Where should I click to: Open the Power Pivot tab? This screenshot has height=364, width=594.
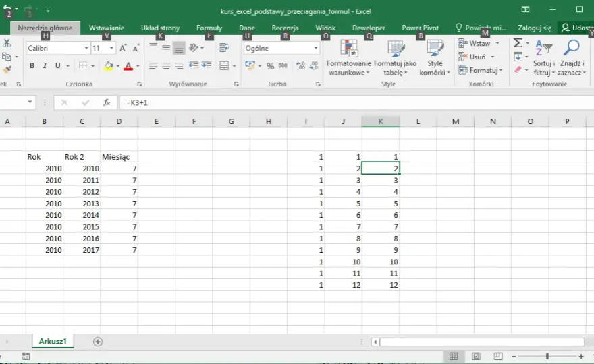coord(420,28)
